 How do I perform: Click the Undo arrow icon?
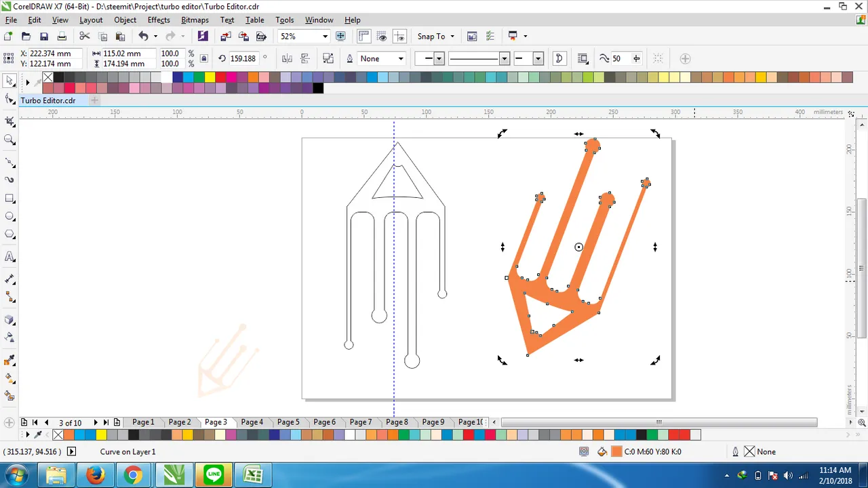tap(143, 37)
